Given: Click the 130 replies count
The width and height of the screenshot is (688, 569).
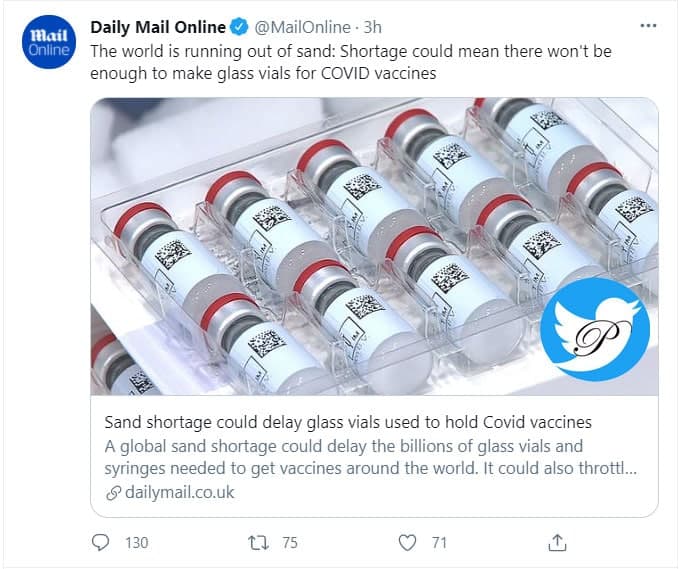Looking at the screenshot, I should pyautogui.click(x=136, y=542).
